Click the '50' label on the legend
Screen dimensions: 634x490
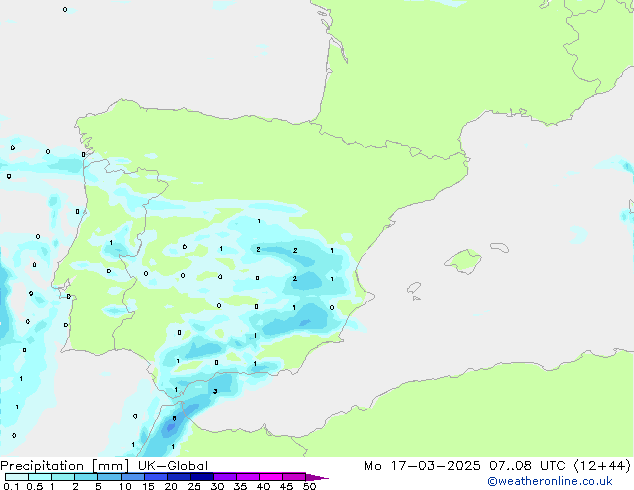(309, 486)
